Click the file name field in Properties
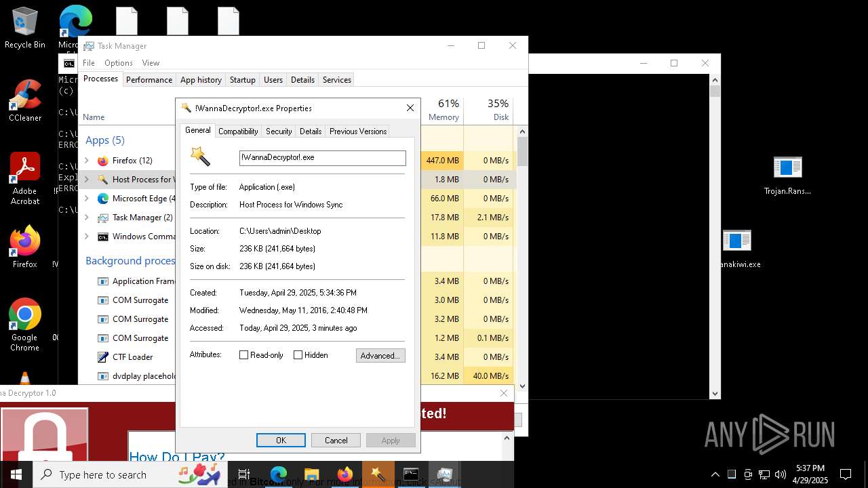The image size is (868, 488). pyautogui.click(x=323, y=157)
